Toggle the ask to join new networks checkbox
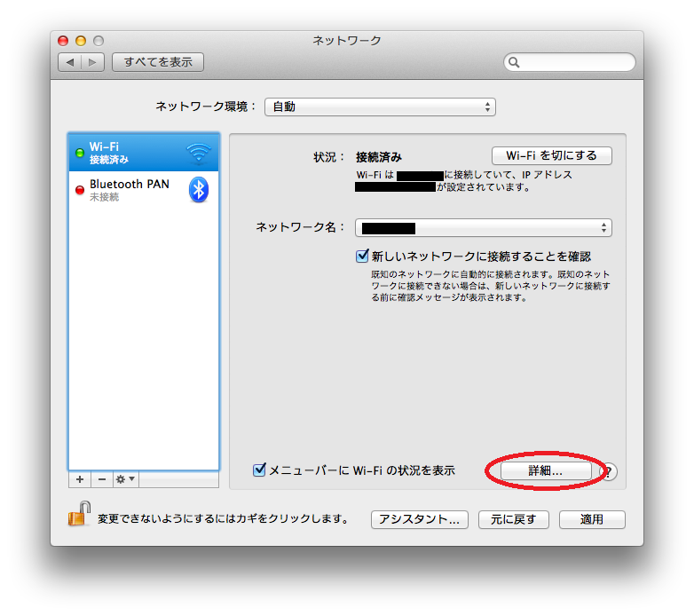The width and height of the screenshot is (694, 616). 362,256
